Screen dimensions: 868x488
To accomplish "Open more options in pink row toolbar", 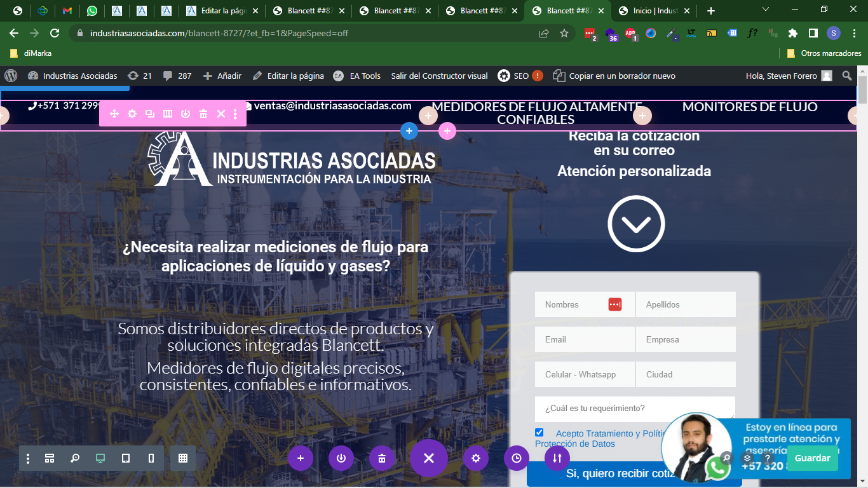I will [235, 114].
